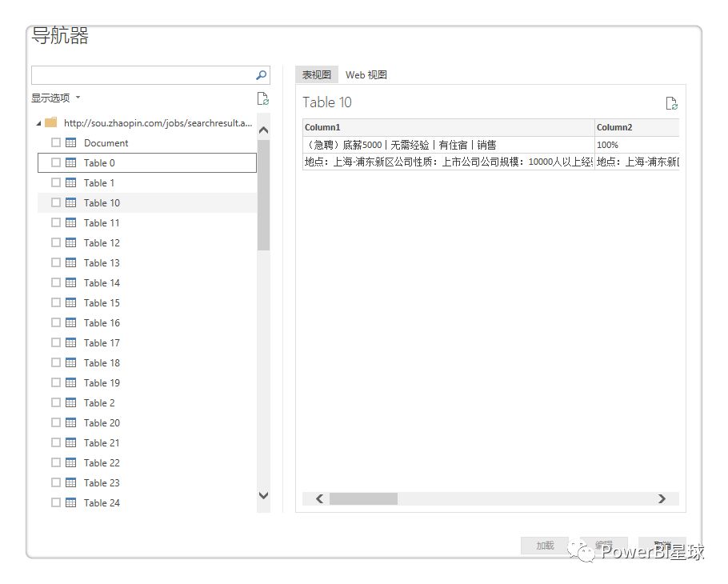Click the preview horizontal scrollbar thumb

tap(363, 498)
